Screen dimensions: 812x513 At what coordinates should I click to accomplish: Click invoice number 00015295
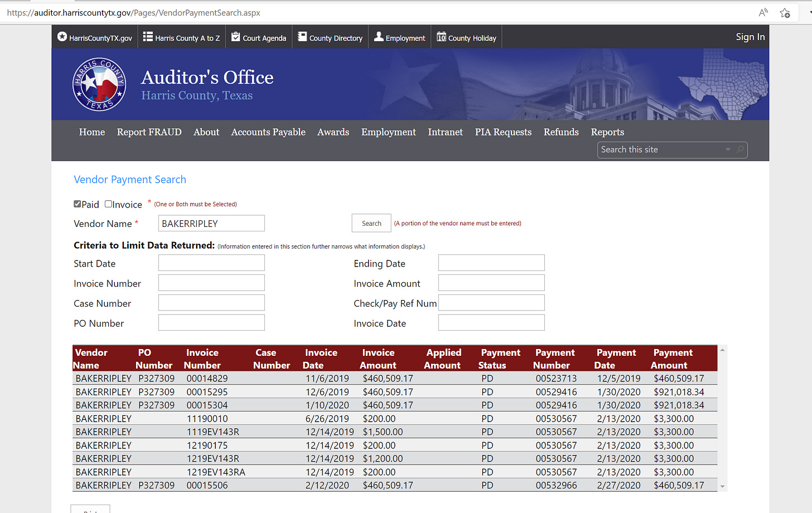click(x=207, y=392)
